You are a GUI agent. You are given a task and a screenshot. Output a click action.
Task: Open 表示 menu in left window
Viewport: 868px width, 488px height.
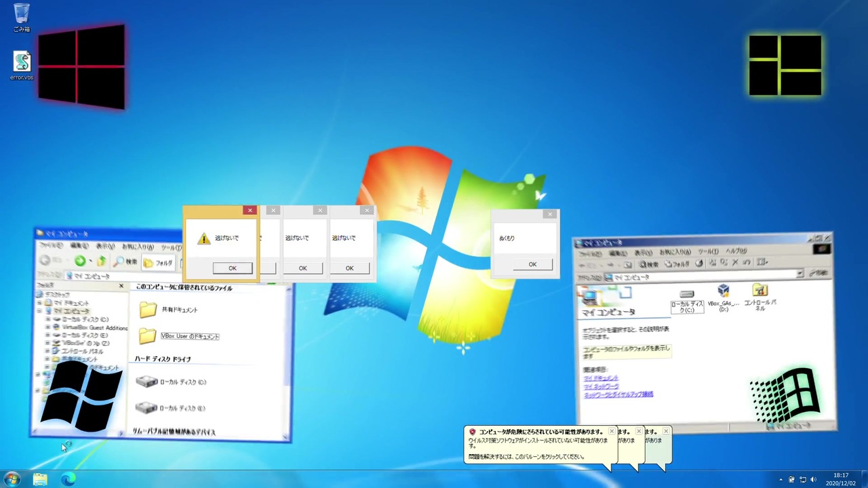(x=105, y=246)
